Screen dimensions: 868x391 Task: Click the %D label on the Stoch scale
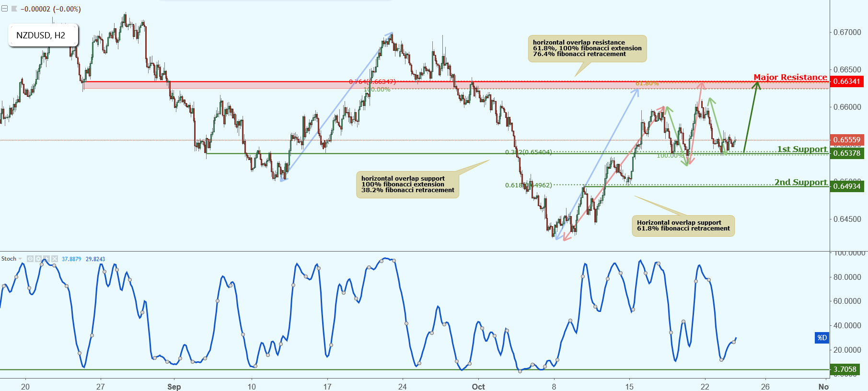[822, 338]
